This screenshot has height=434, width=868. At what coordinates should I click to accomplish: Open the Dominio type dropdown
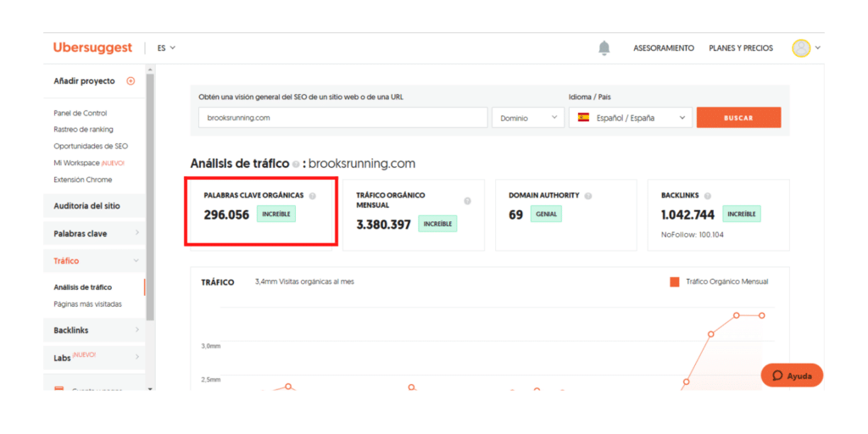tap(529, 118)
